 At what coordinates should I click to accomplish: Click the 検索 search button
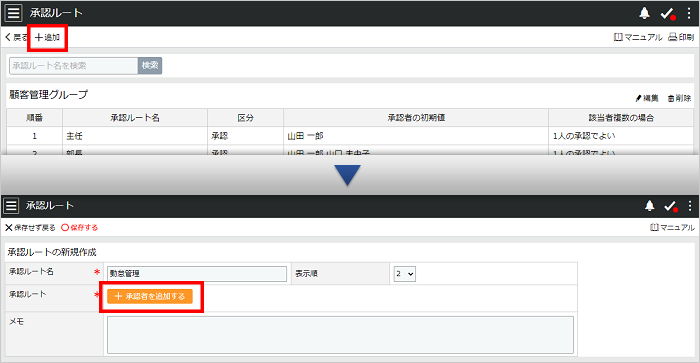(x=150, y=66)
